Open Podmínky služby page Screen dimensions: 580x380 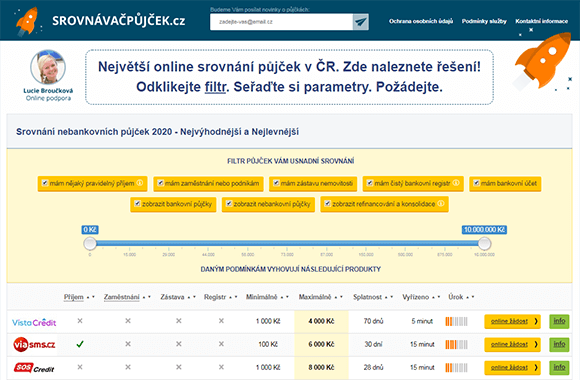484,21
